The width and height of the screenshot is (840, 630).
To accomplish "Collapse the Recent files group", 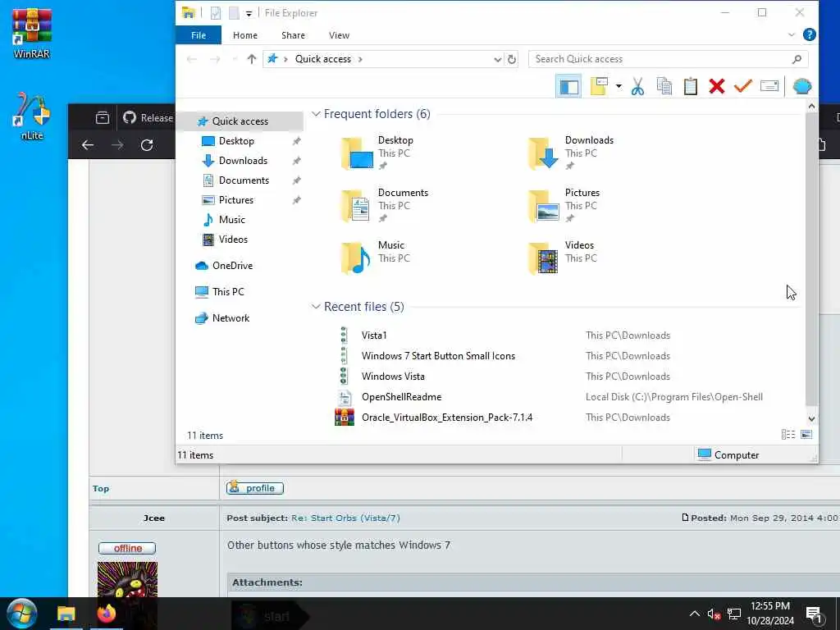I will pyautogui.click(x=316, y=307).
